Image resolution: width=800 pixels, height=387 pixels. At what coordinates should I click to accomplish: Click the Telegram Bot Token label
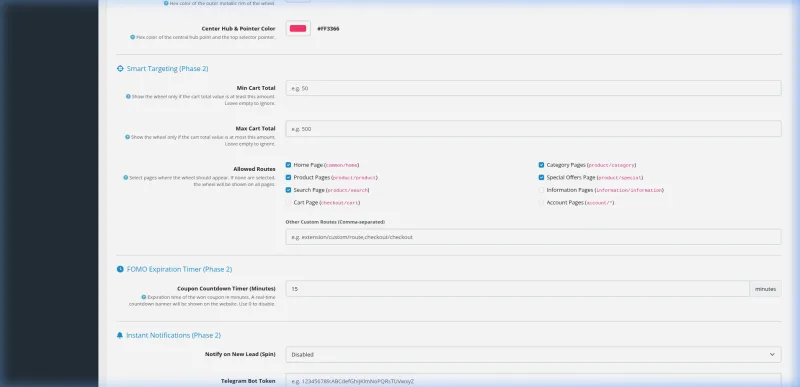[x=248, y=381]
